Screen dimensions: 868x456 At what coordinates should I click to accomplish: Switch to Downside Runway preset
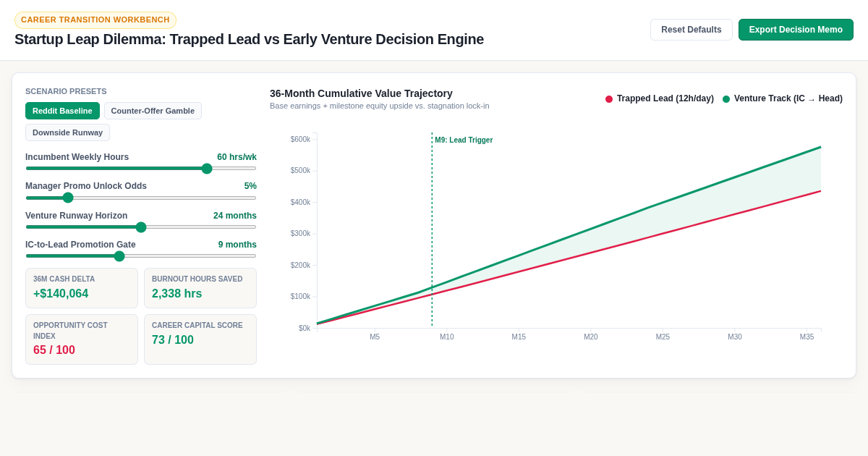[x=67, y=132]
